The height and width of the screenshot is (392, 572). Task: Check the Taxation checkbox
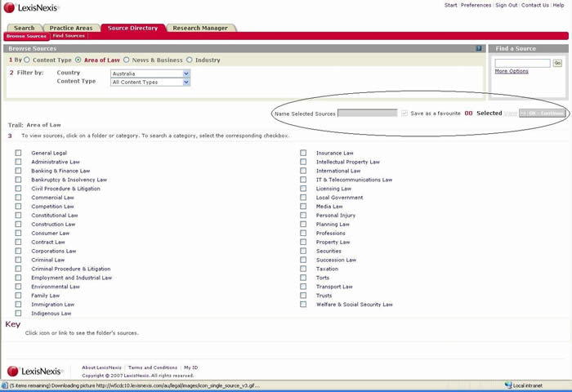[x=303, y=269]
